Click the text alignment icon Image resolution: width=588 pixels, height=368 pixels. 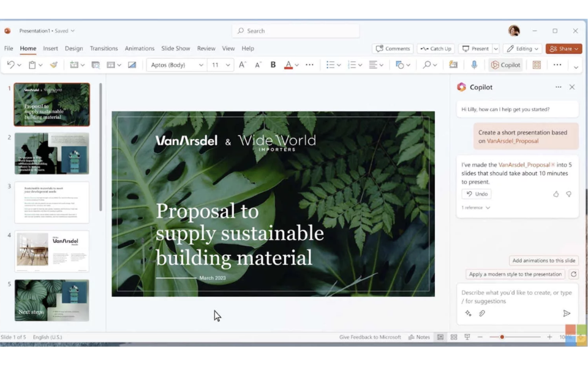pos(373,65)
